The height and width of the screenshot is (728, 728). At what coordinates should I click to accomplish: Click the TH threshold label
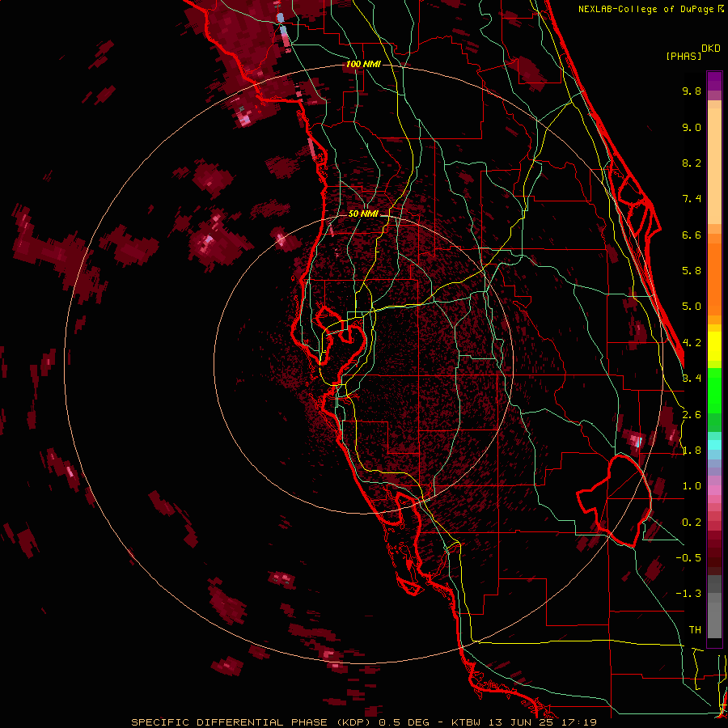pyautogui.click(x=695, y=630)
